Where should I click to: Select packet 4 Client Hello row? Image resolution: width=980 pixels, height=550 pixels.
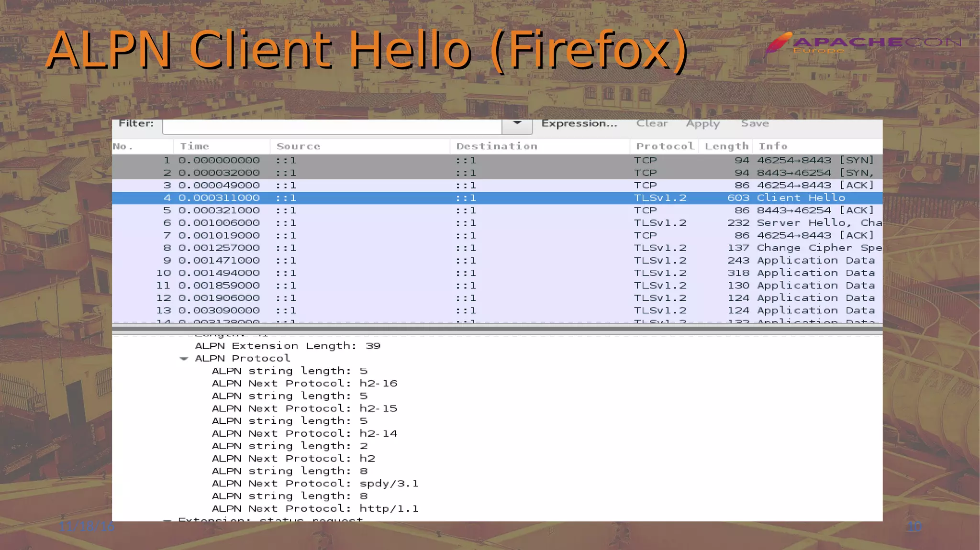(x=497, y=198)
